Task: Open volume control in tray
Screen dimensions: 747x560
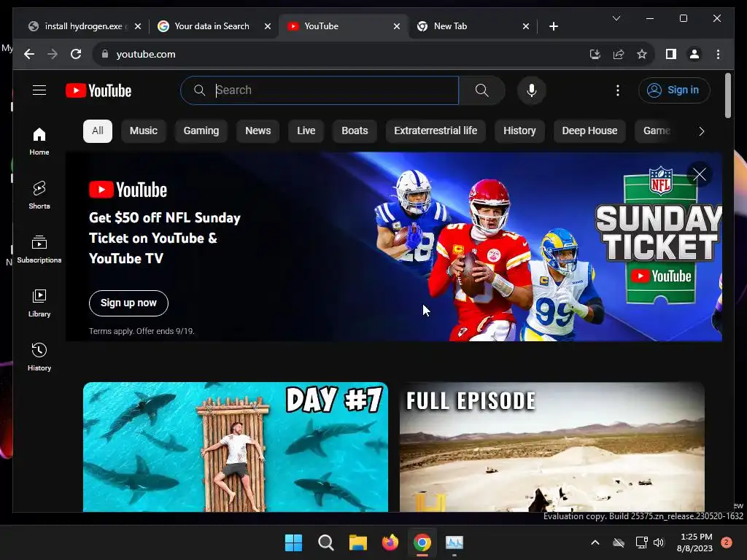Action: click(x=659, y=542)
